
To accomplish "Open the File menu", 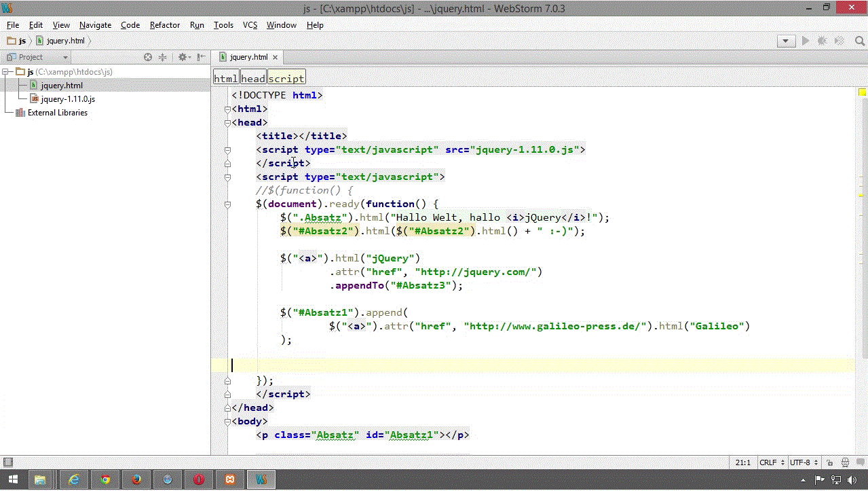I will pos(13,25).
